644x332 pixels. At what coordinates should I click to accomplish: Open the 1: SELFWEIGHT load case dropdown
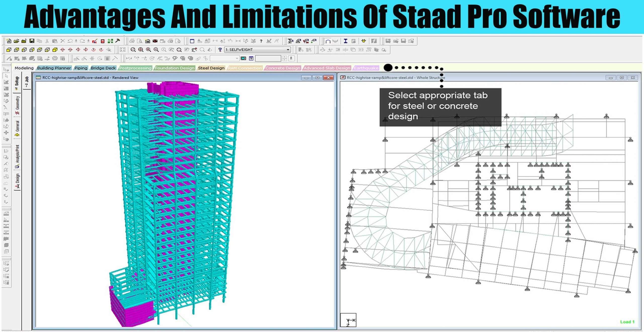coord(257,50)
